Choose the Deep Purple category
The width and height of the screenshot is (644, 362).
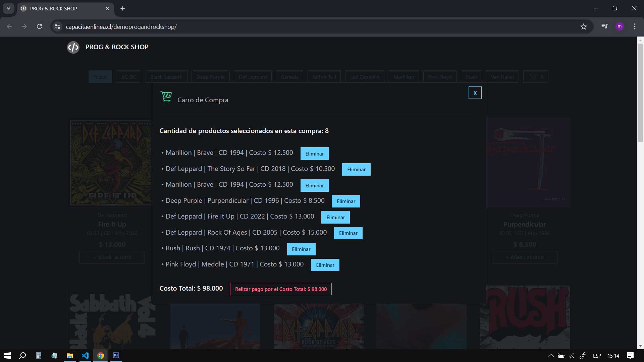click(211, 77)
